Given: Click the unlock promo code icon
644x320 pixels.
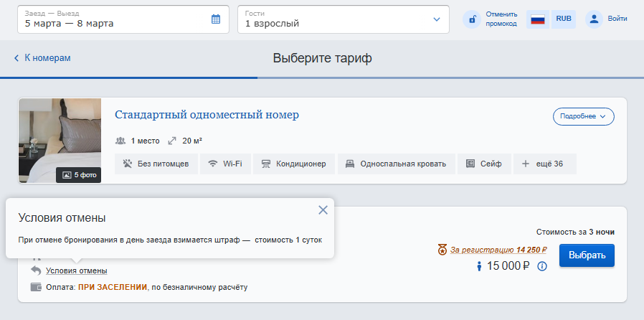Looking at the screenshot, I should pyautogui.click(x=473, y=19).
